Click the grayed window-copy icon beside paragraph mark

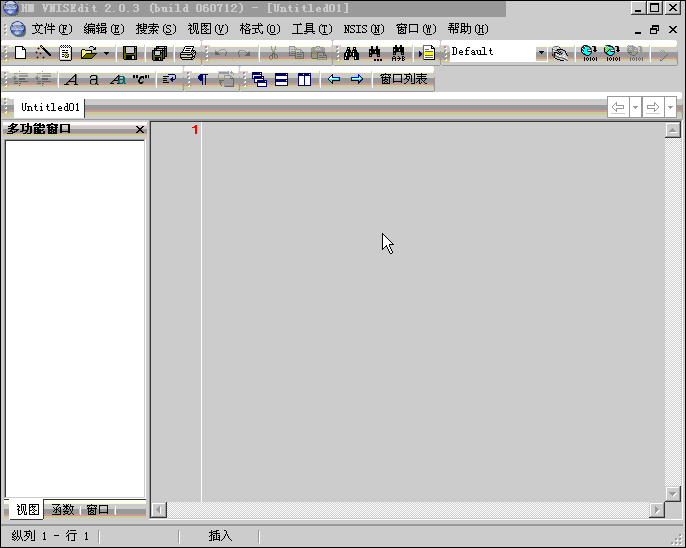click(x=226, y=79)
